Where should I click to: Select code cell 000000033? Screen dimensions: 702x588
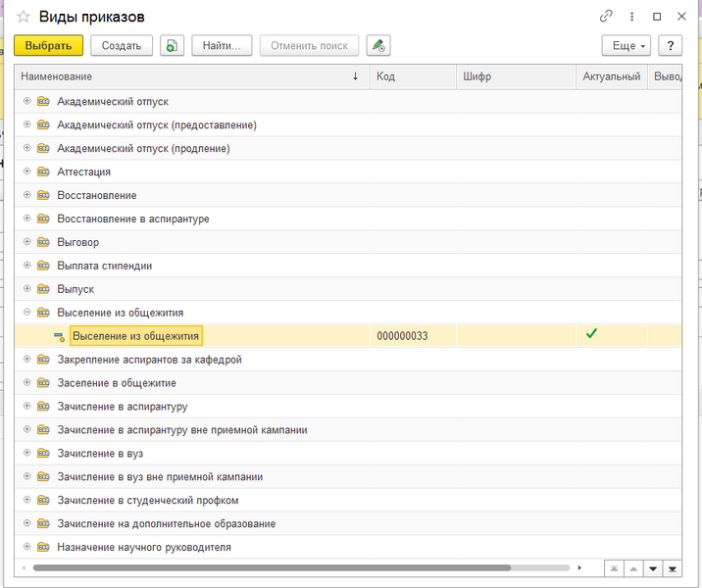click(x=413, y=336)
